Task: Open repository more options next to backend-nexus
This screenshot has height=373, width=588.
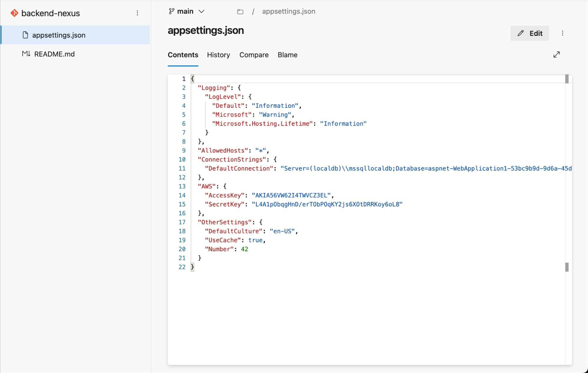Action: 137,13
